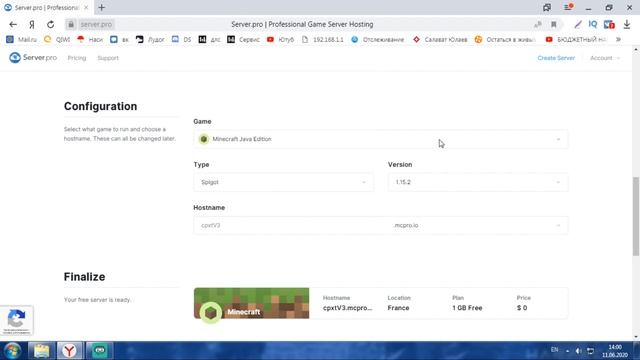Click the Hostname input field
This screenshot has height=360, width=640.
point(291,225)
